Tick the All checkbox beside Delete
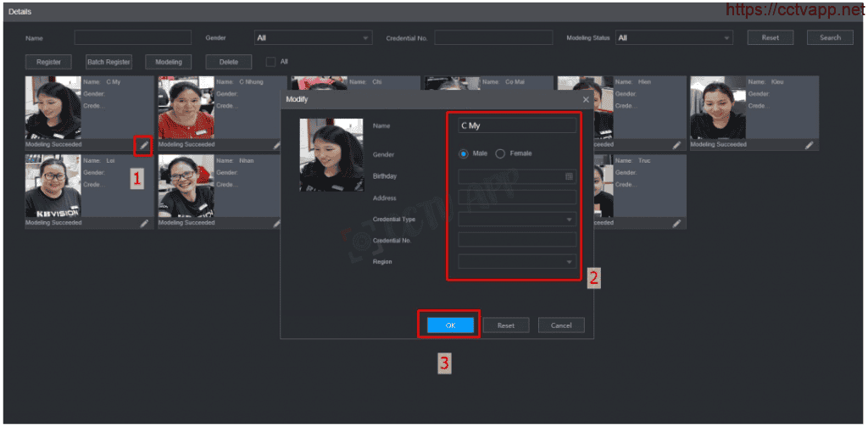Screen dimensions: 868x428 click(x=270, y=61)
